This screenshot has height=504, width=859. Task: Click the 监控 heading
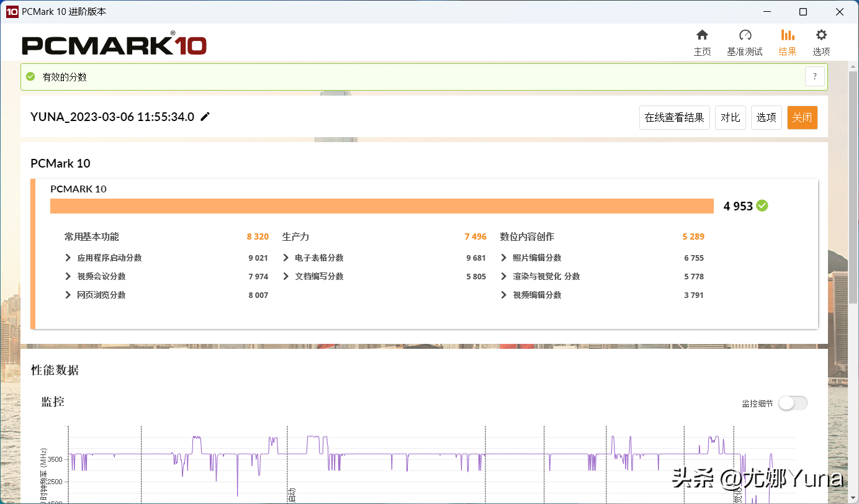tap(53, 402)
